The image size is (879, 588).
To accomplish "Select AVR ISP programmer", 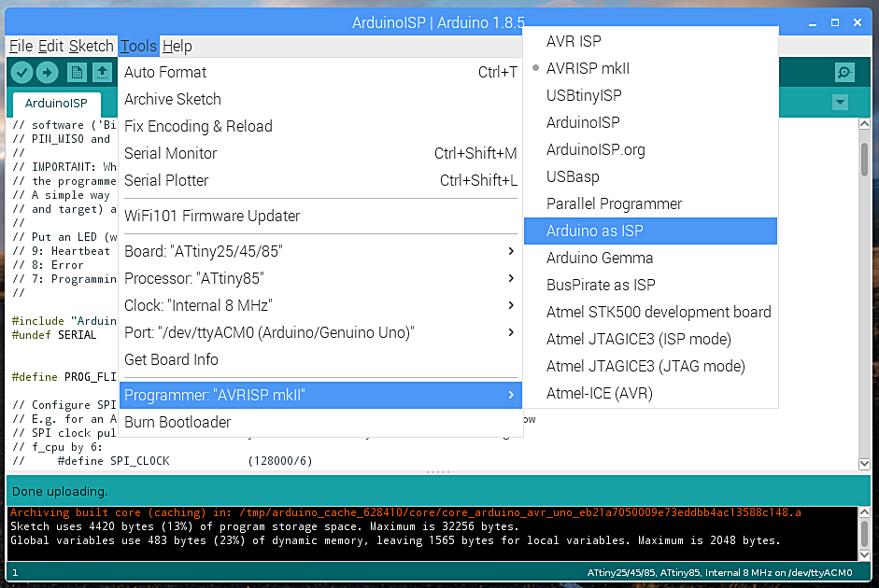I will [x=650, y=41].
